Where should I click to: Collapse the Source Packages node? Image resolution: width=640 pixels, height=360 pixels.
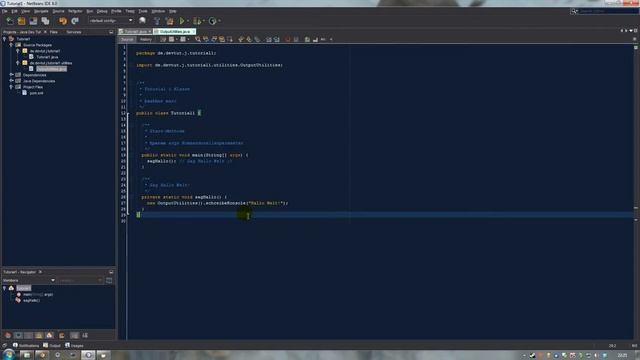11,45
